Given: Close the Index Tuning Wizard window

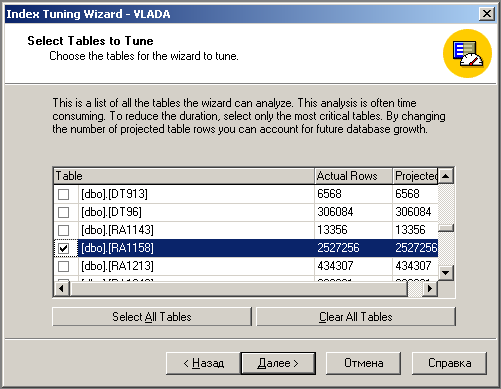Looking at the screenshot, I should 487,14.
